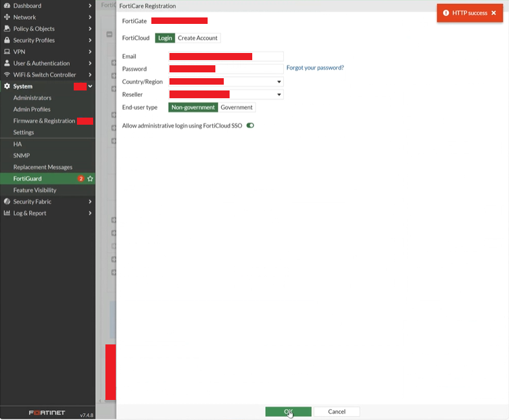Click the Fortinet logo in sidebar
Screen dimensions: 509x420
tap(47, 412)
